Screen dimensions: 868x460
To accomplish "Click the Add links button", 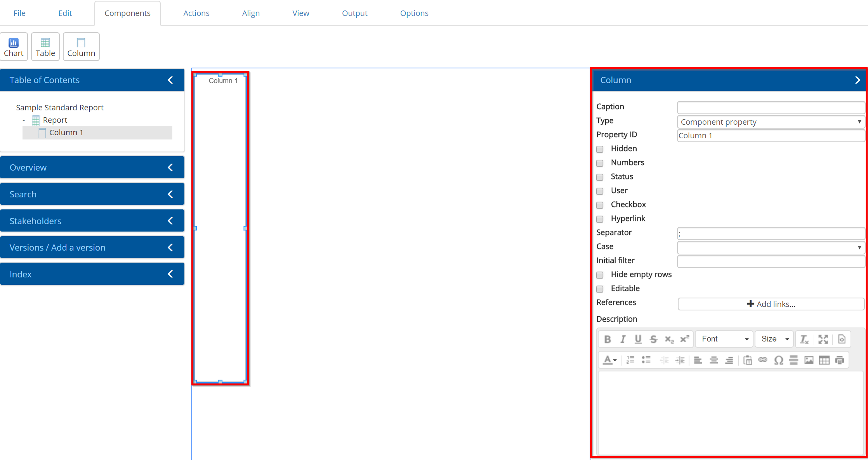I will 771,304.
